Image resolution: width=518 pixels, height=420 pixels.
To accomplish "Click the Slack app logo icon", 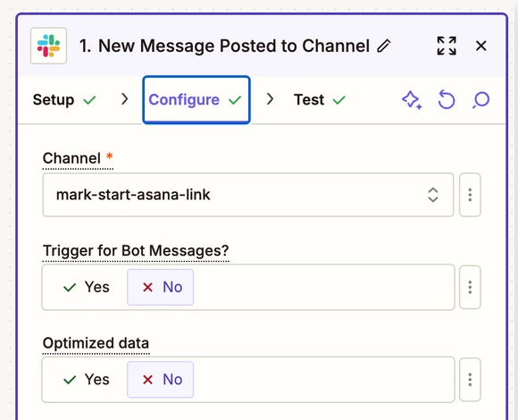I will pos(48,46).
